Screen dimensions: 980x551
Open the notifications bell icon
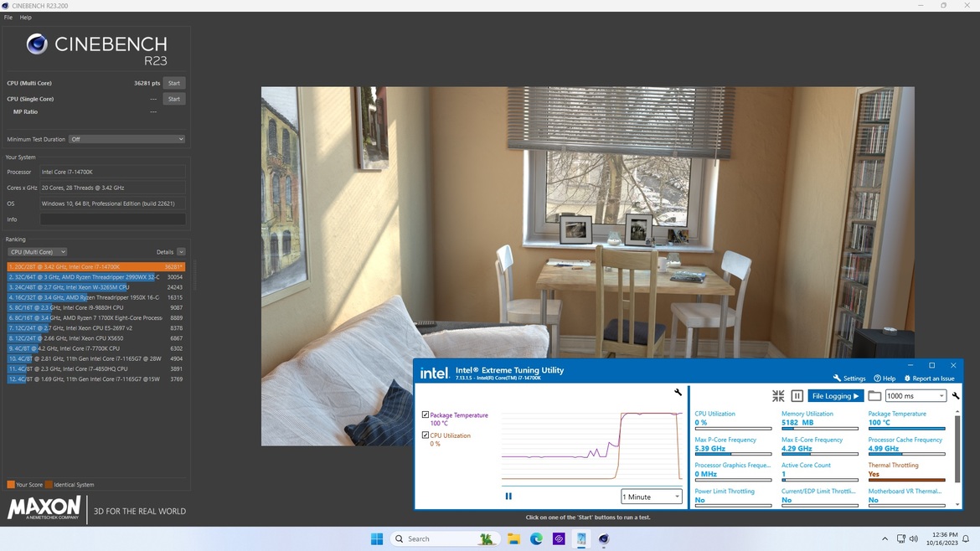coord(966,538)
